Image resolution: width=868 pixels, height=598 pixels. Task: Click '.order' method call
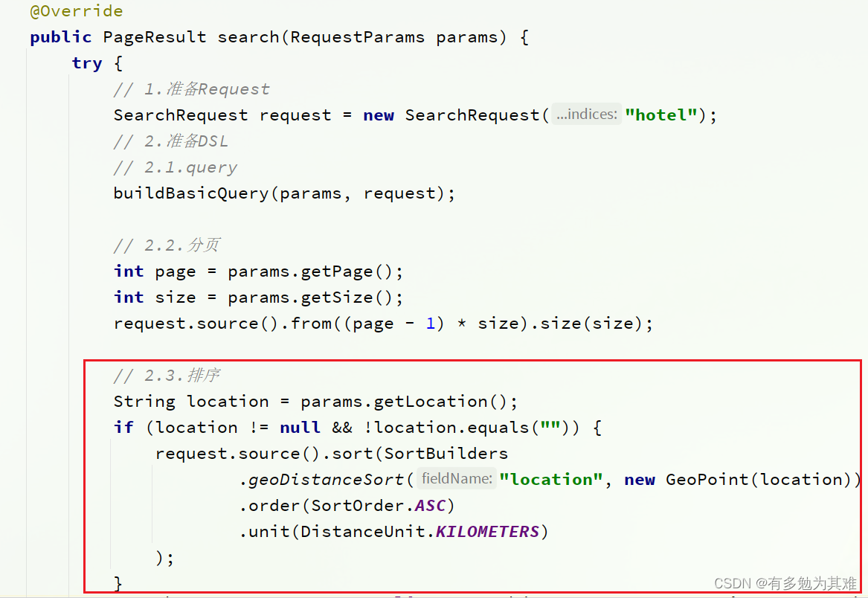tap(269, 506)
